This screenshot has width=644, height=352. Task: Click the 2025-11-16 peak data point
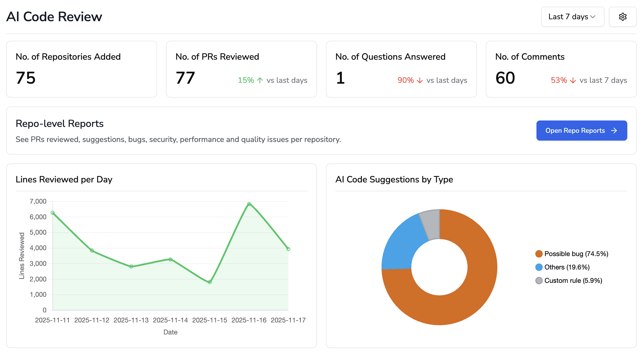click(249, 204)
